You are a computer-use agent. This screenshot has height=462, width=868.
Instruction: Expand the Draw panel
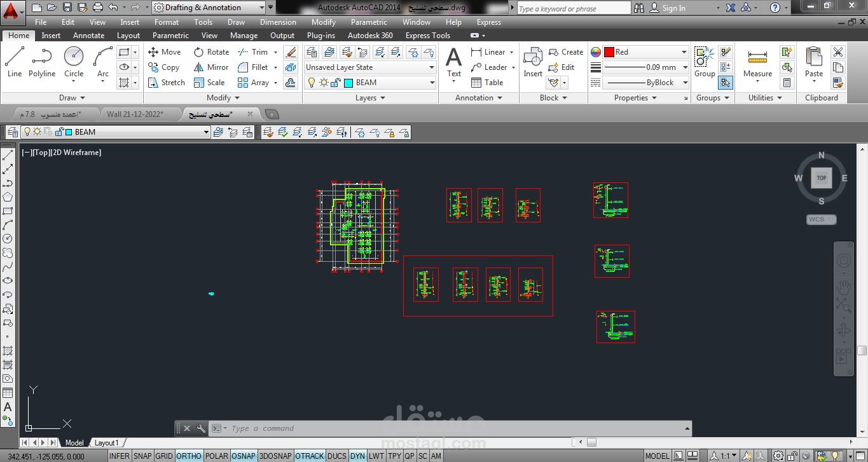pos(72,98)
